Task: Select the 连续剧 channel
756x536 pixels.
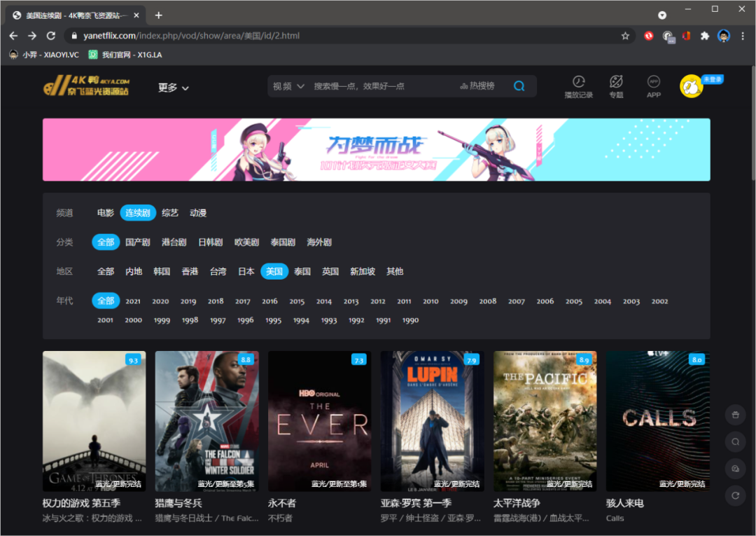Action: click(x=138, y=213)
